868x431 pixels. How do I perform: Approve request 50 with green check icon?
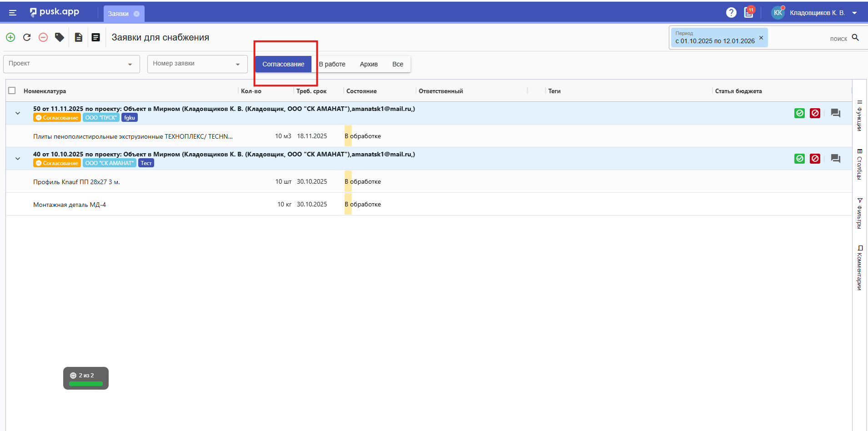click(x=799, y=113)
